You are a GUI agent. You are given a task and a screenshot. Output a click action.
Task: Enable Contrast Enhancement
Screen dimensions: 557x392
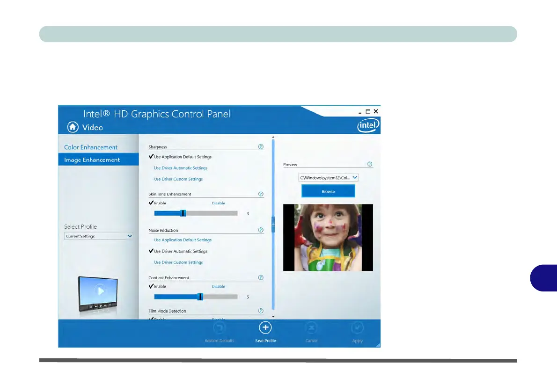(x=158, y=286)
